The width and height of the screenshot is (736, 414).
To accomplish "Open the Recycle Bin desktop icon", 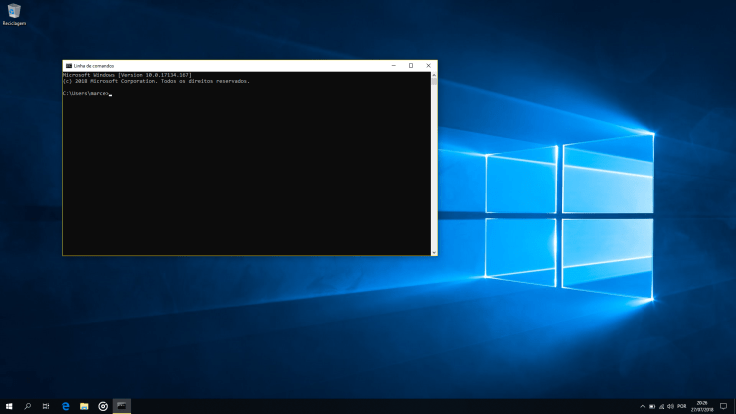I will [x=13, y=13].
